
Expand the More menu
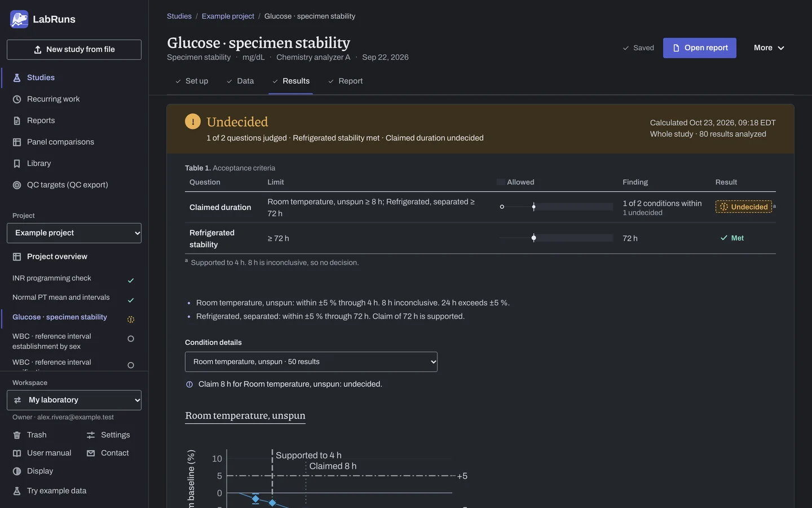(769, 48)
